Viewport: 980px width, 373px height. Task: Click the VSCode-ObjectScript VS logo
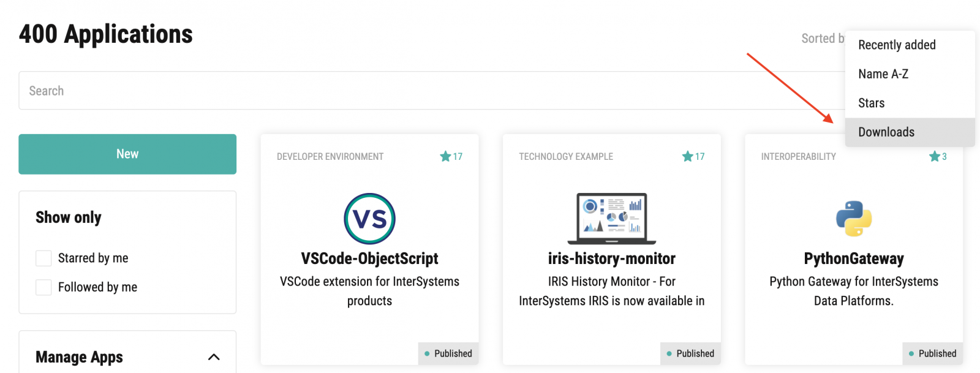(369, 219)
